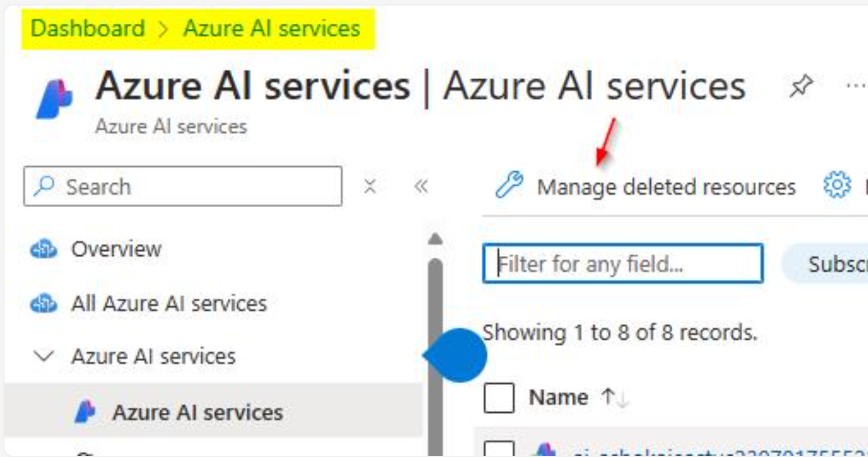Select All Azure AI services menu item
Screen dimensions: 868x457
[x=169, y=304]
